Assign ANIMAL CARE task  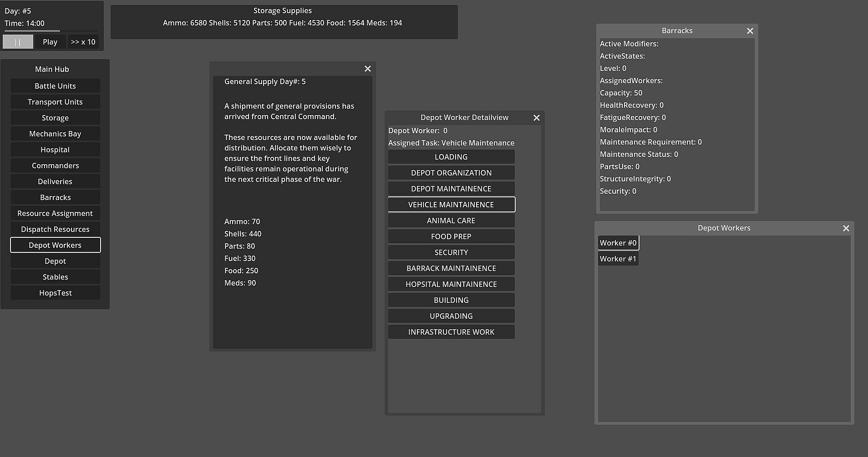[x=451, y=221]
